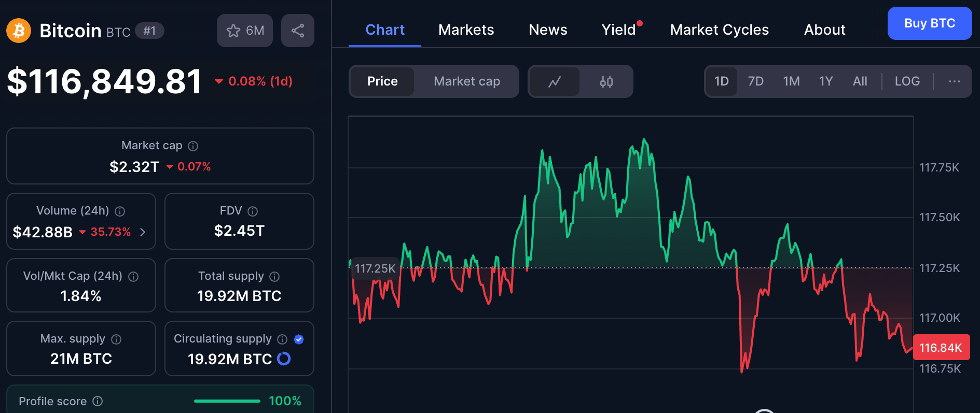Screen dimensions: 980x413
Task: Switch to line chart view icon
Action: (x=554, y=81)
